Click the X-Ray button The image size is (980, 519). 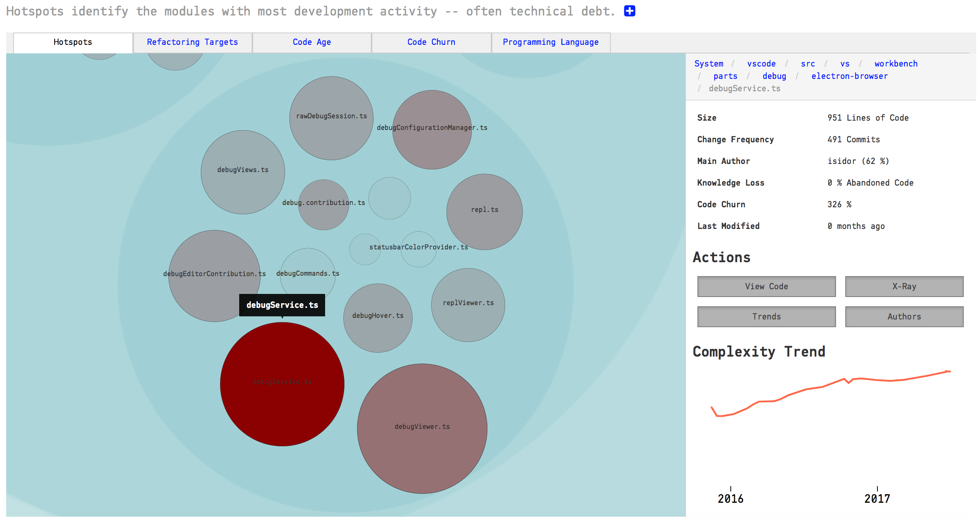click(x=904, y=287)
